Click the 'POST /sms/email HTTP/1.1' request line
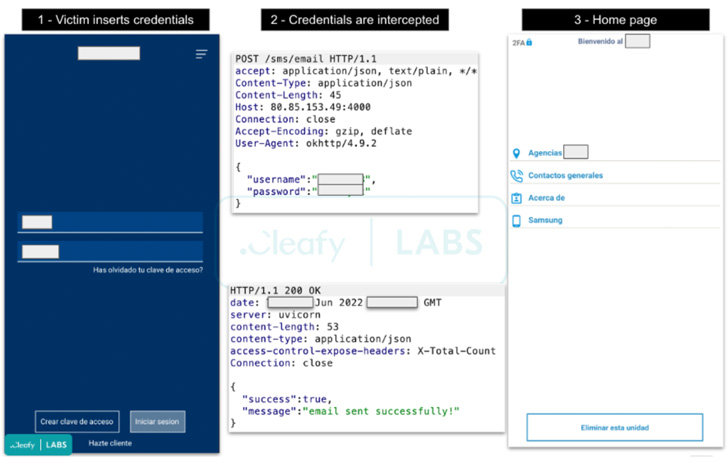Image resolution: width=728 pixels, height=463 pixels. (x=306, y=59)
